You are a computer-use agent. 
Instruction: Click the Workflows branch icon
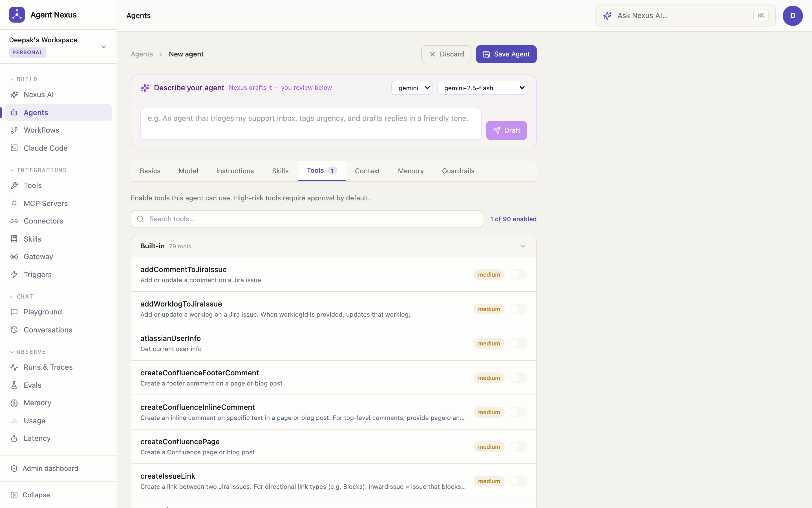pyautogui.click(x=14, y=130)
